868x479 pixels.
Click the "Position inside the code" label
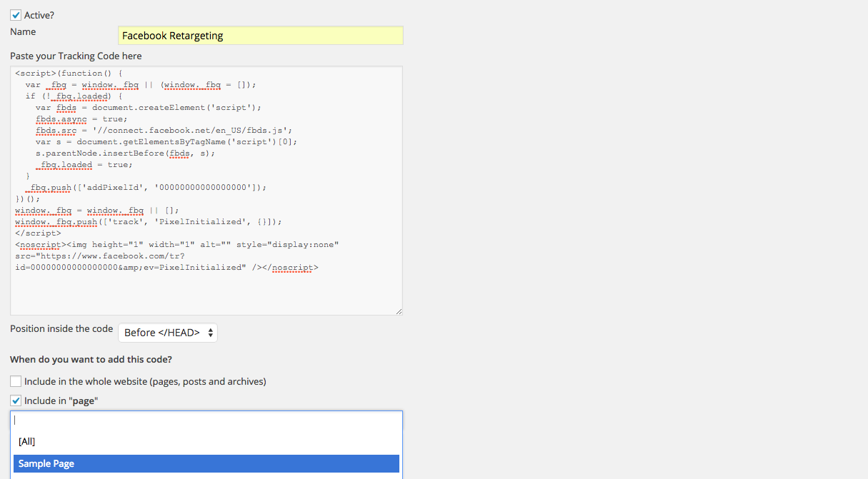pos(61,329)
